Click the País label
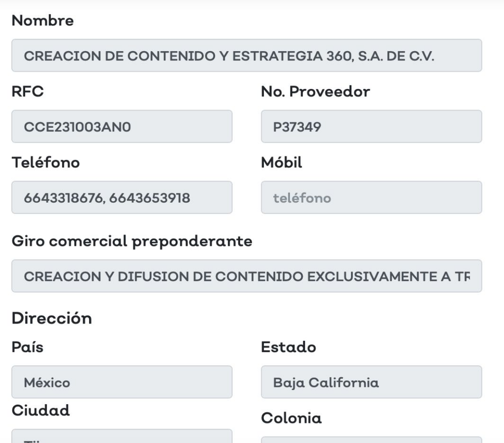This screenshot has height=443, width=504. (27, 348)
